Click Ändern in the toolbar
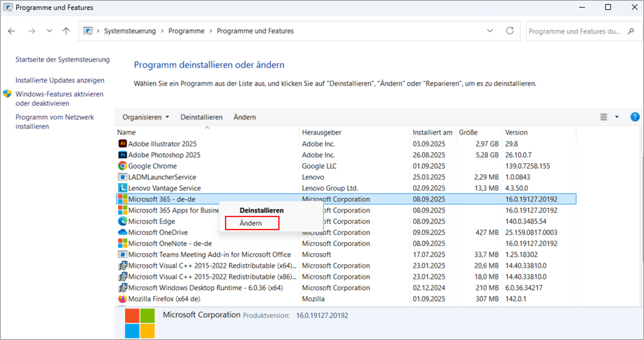 pos(245,117)
